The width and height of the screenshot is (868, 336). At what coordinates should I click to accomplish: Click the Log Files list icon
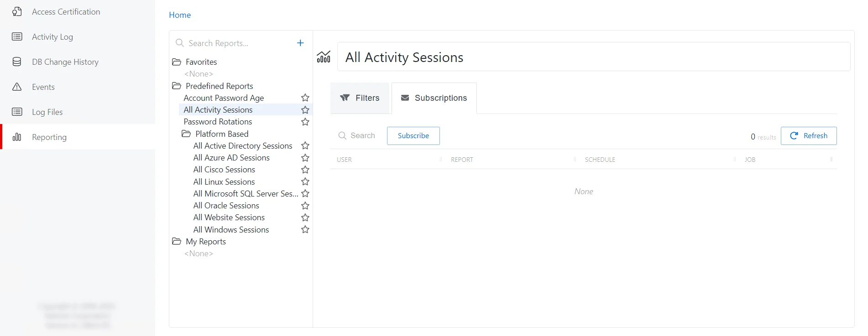17,112
